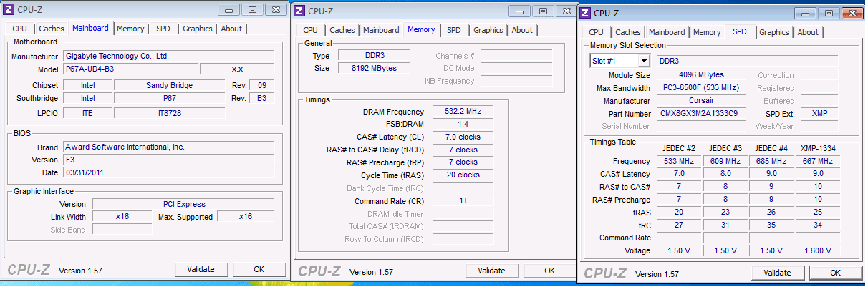Open Caches tab in Mainboard window

[x=52, y=29]
